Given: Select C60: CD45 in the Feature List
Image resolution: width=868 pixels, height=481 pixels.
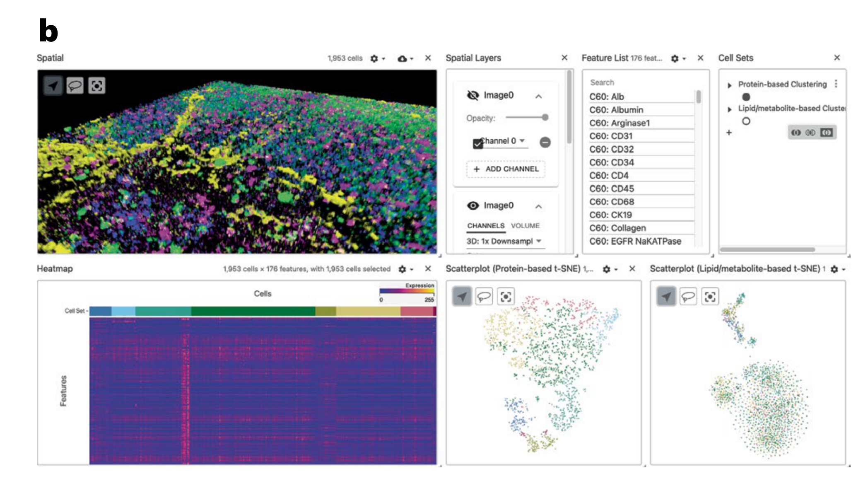Looking at the screenshot, I should pos(611,189).
